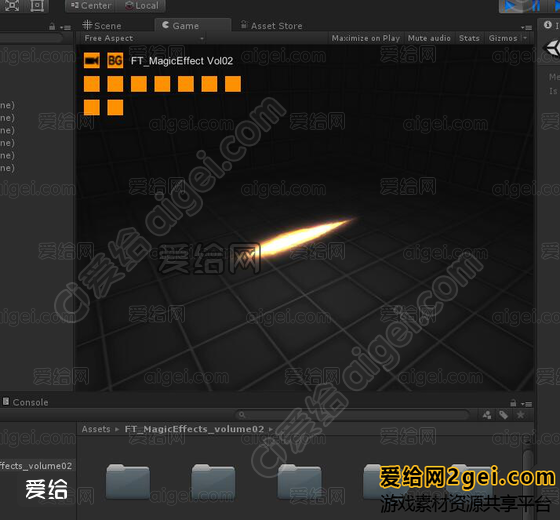This screenshot has height=520, width=560.
Task: Open the Free Aspect dropdown
Action: point(144,38)
